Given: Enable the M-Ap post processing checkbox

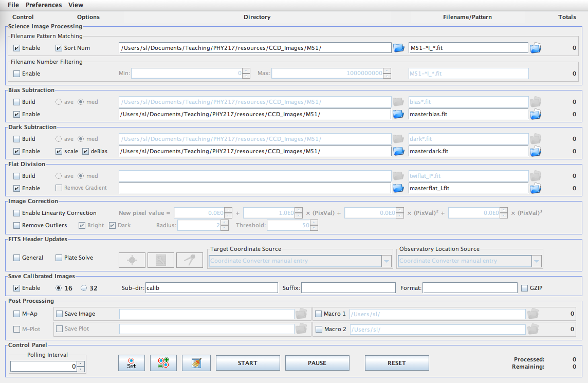Looking at the screenshot, I should tap(16, 314).
